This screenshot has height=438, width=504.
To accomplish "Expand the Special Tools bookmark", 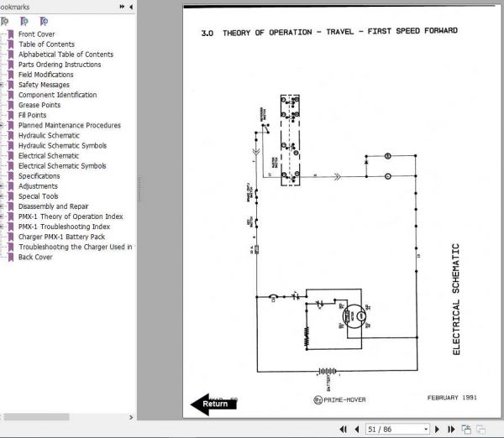I will (x=2, y=196).
